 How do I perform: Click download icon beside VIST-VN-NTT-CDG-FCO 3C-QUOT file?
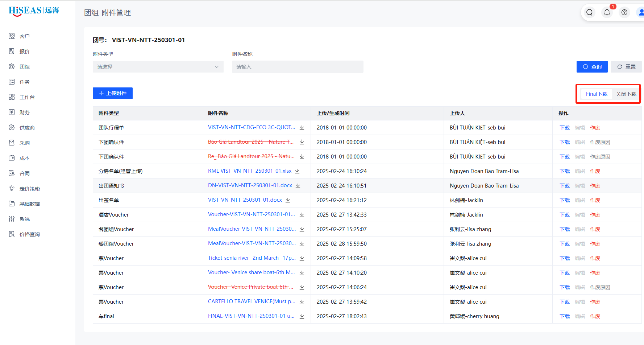[x=302, y=128]
